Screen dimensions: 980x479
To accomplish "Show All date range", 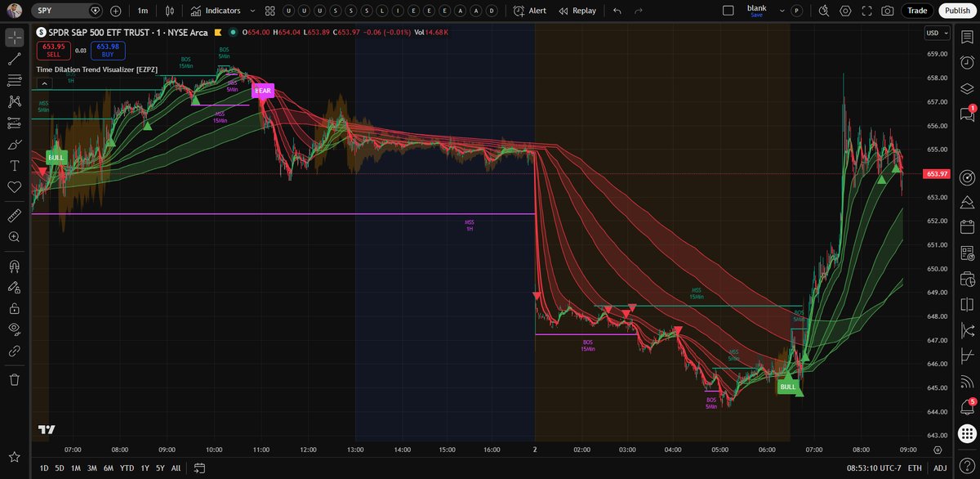I will (176, 468).
